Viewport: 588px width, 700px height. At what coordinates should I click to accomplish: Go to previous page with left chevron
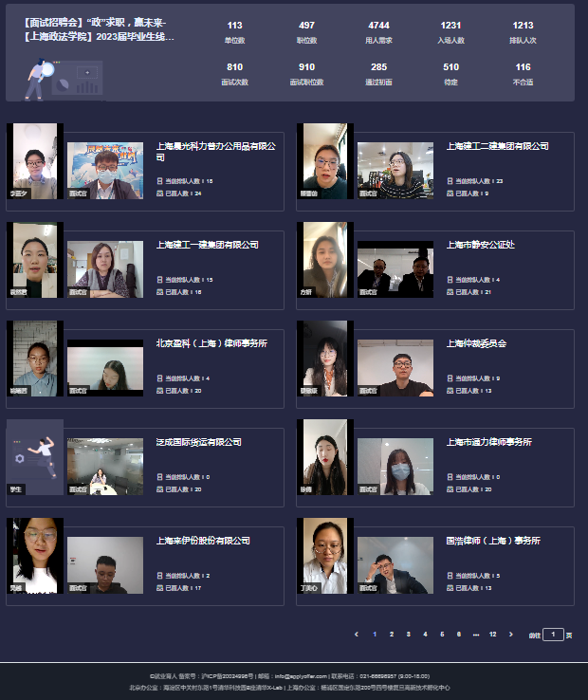pos(357,634)
